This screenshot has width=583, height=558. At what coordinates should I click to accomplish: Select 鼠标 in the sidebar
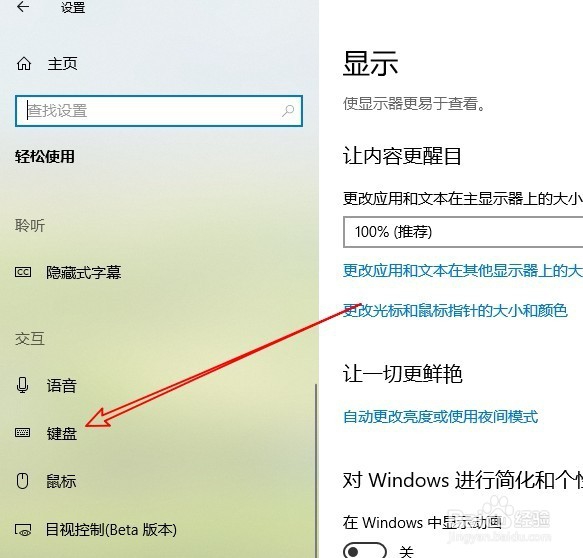point(61,481)
